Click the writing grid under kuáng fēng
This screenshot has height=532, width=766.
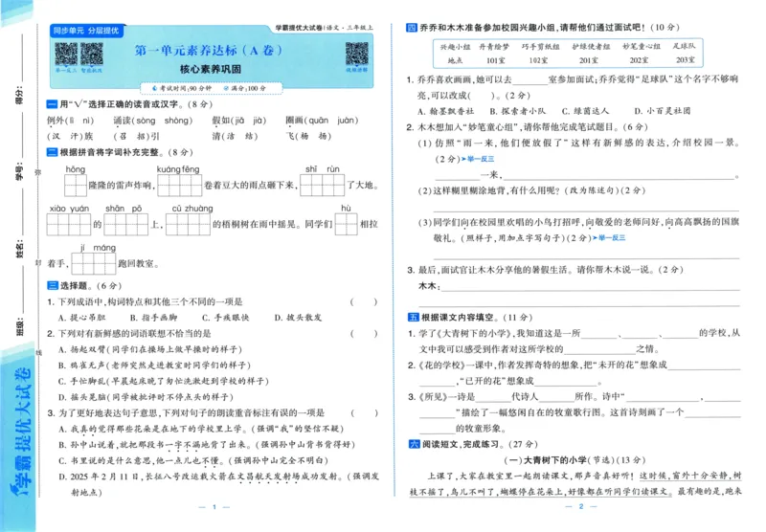[x=179, y=186]
